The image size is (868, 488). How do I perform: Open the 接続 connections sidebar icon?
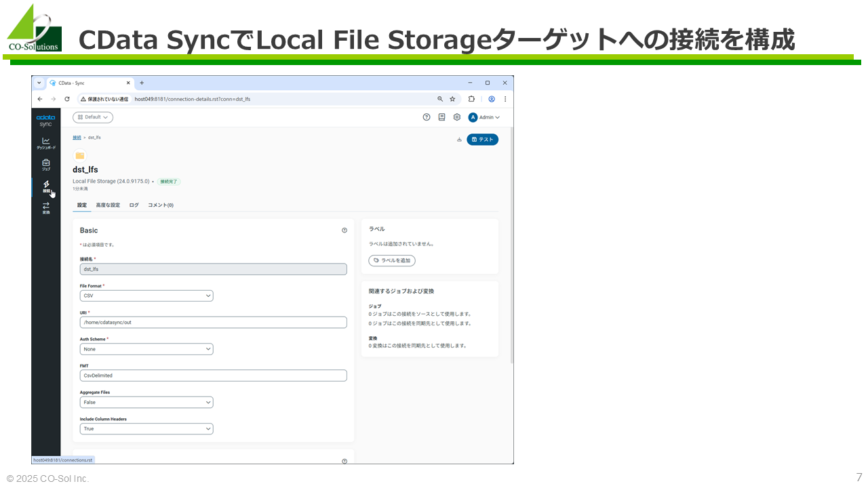[x=46, y=186]
